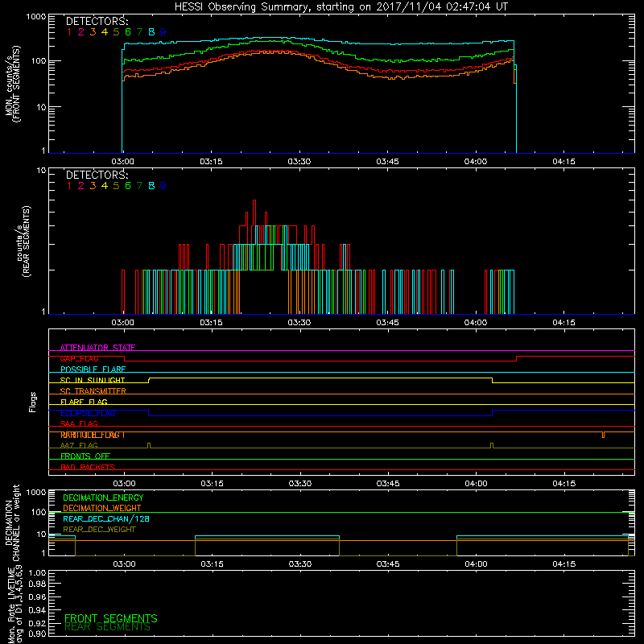The image size is (644, 644).
Task: Click the REAR_DEC_CHAN/128 legend label
Action: [x=106, y=518]
